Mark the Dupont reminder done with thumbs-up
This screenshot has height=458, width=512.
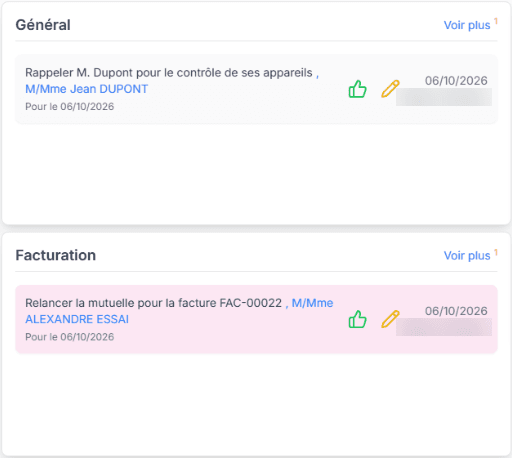[358, 89]
